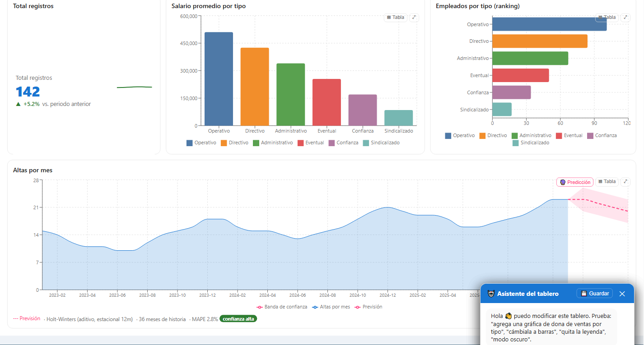Toggle Altas por mes legend entry
644x345 pixels.
[x=331, y=307]
